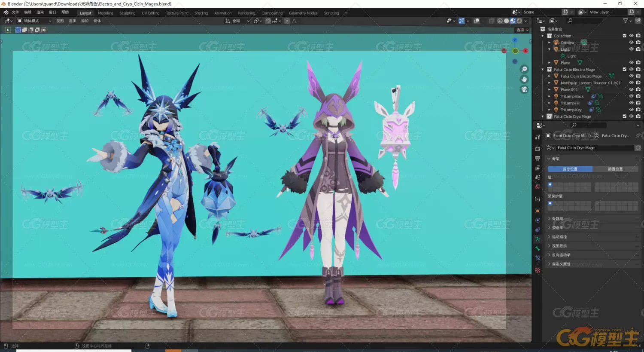Open the outliner filter dropdown
644x352 pixels.
pos(627,21)
